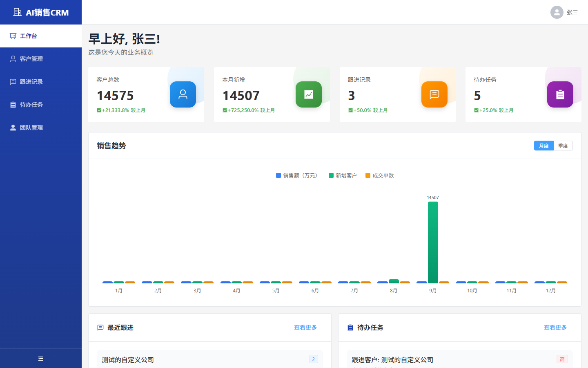Switch the sales trend to 季度
This screenshot has width=588, height=368.
(x=563, y=146)
